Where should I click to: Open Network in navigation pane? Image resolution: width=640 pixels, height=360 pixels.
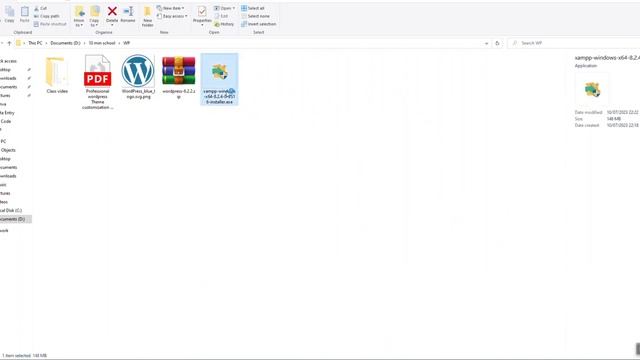4,231
